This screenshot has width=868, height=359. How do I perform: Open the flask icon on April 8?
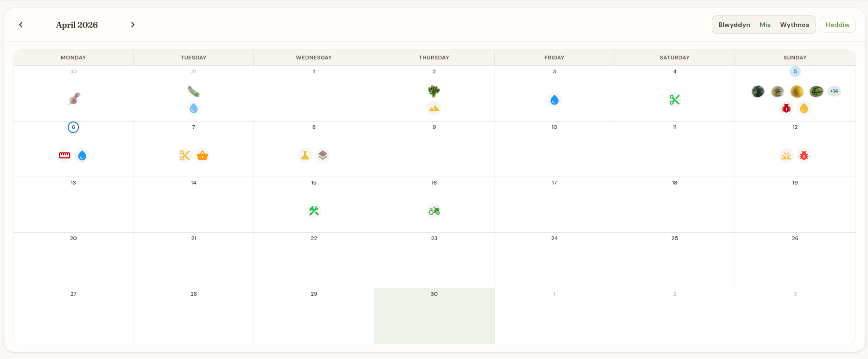click(305, 155)
